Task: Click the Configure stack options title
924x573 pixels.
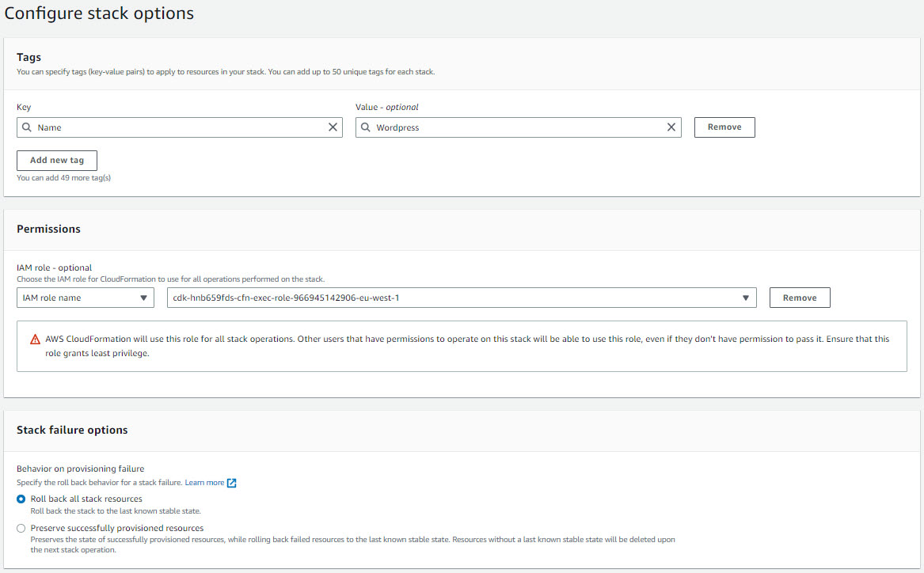Action: pos(99,13)
